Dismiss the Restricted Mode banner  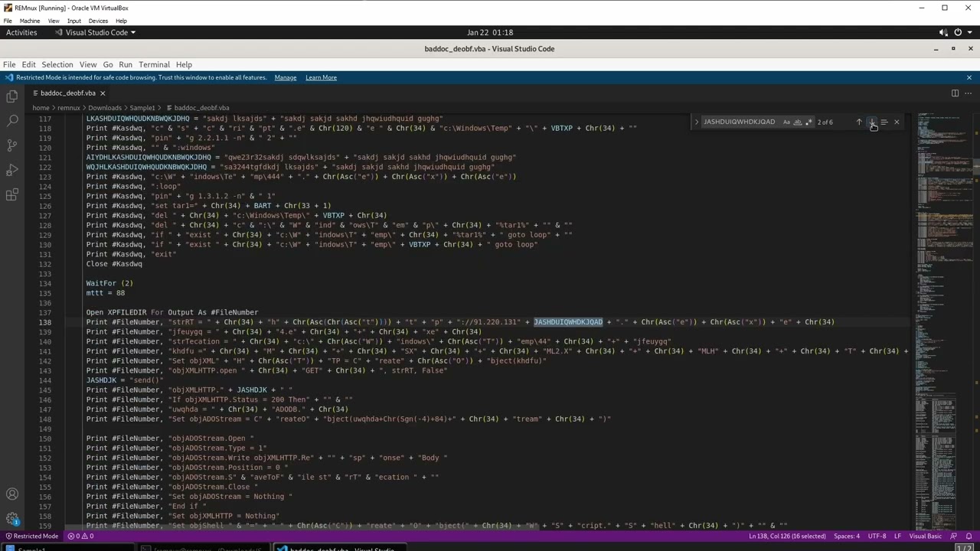[969, 77]
